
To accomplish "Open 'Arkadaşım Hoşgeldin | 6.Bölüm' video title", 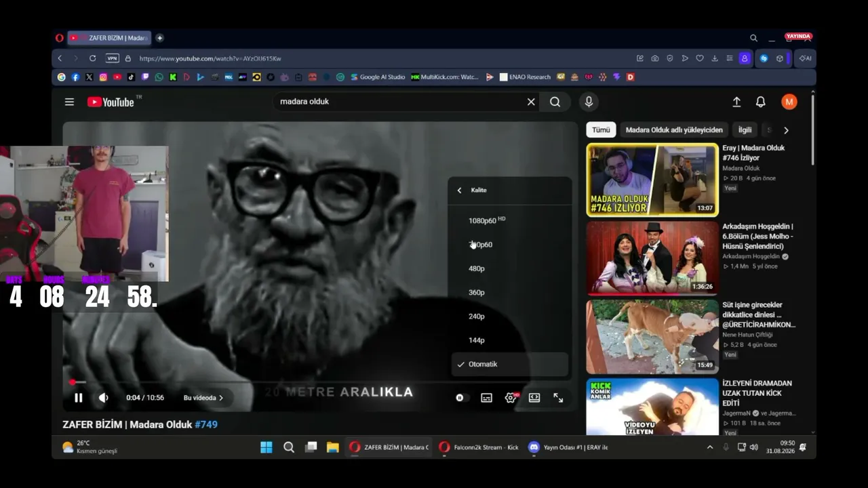I will [757, 236].
